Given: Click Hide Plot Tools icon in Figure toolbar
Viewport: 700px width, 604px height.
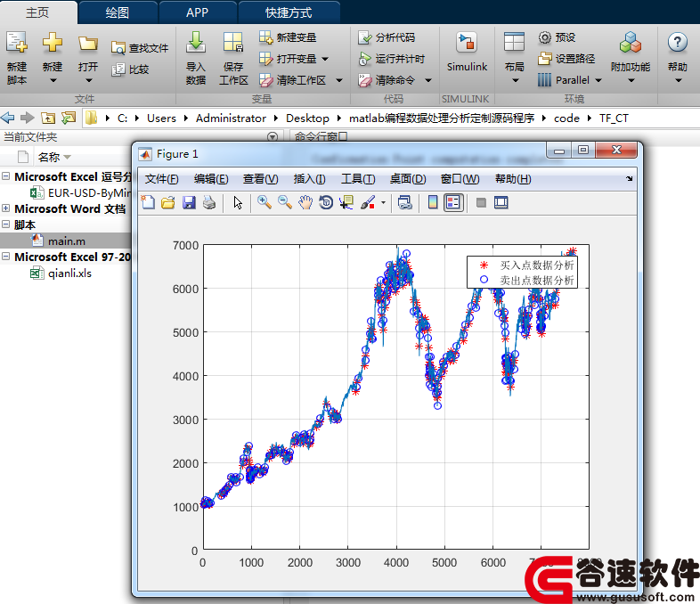Looking at the screenshot, I should click(481, 203).
